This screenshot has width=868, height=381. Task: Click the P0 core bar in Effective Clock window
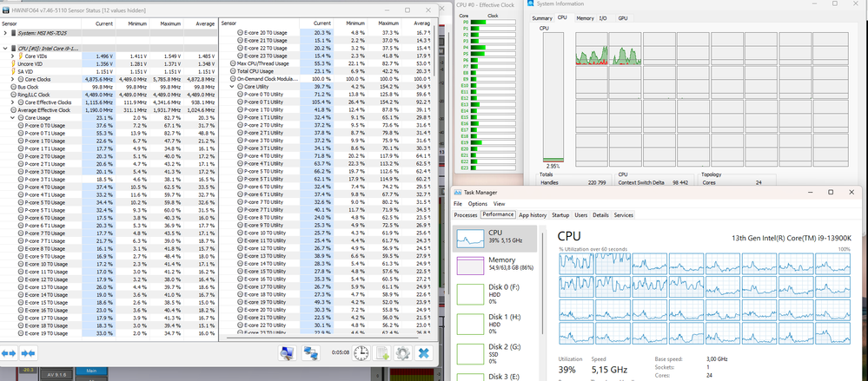click(x=492, y=22)
